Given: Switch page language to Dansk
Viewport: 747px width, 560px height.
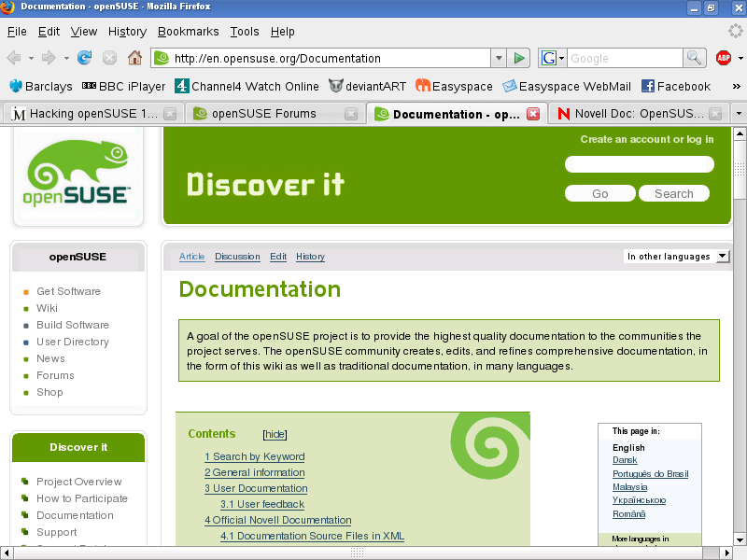Looking at the screenshot, I should (625, 460).
